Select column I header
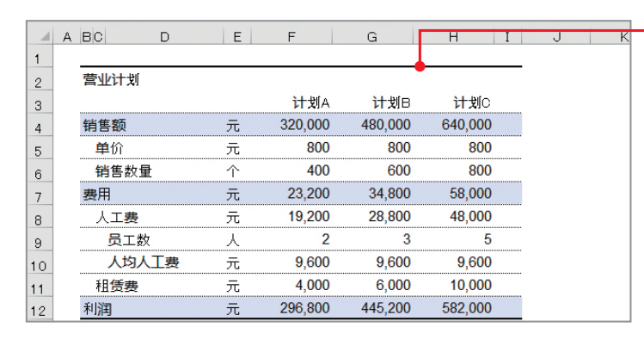The height and width of the screenshot is (346, 644). [x=507, y=37]
